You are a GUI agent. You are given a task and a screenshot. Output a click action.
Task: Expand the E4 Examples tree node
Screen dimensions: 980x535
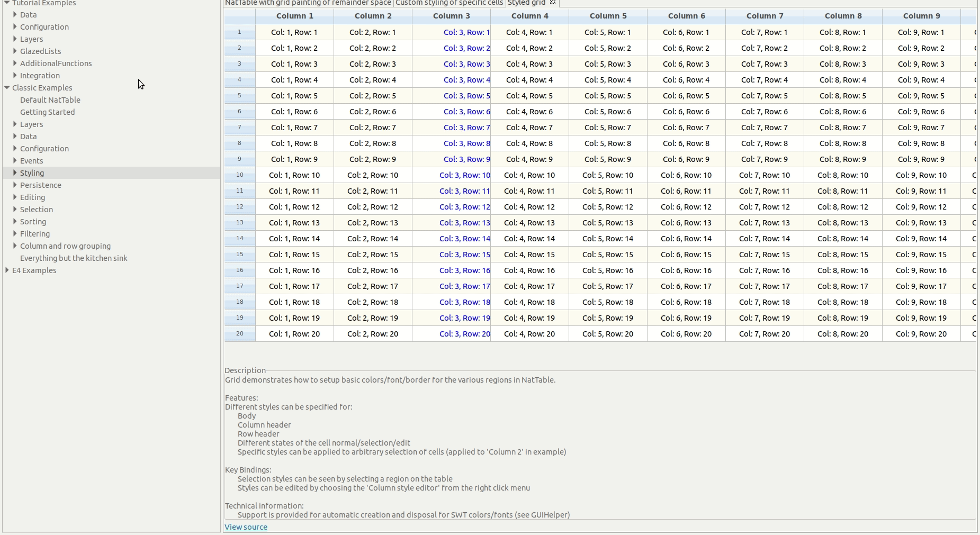pyautogui.click(x=7, y=270)
